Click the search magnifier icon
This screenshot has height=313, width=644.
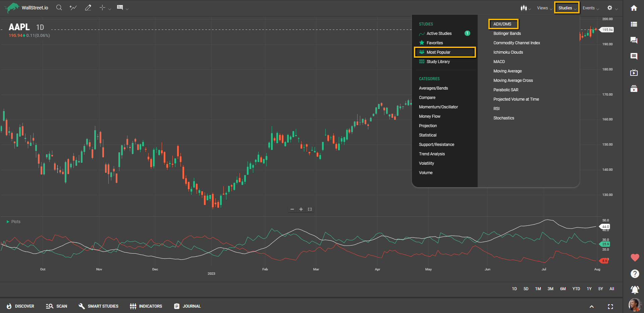coord(59,8)
